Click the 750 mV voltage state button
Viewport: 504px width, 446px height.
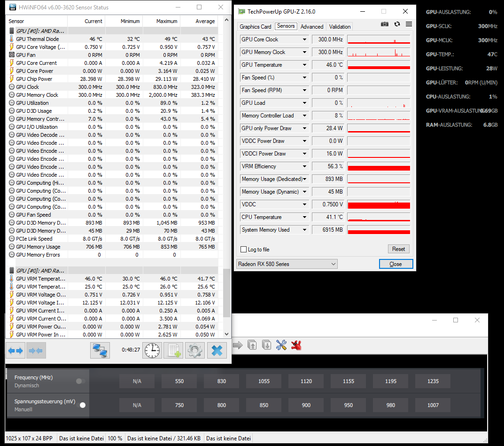179,405
